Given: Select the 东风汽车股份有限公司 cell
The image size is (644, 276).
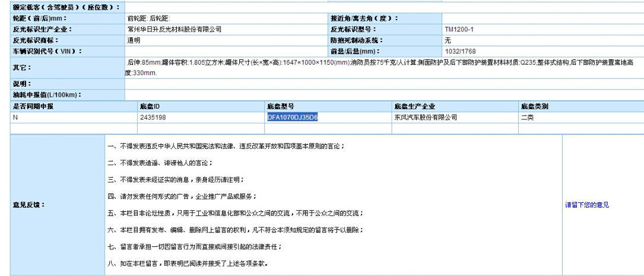Looking at the screenshot, I should click(426, 118).
